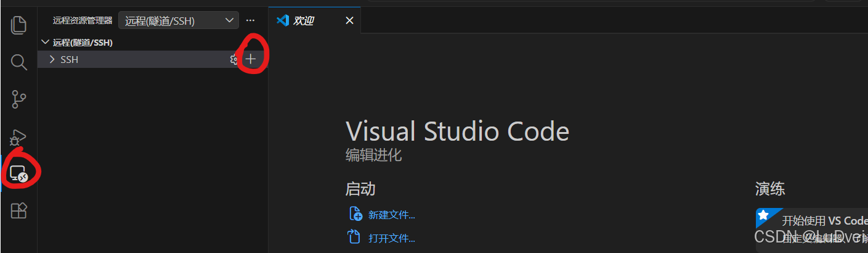This screenshot has width=868, height=253.
Task: Click the 打开文件... link
Action: click(x=392, y=238)
